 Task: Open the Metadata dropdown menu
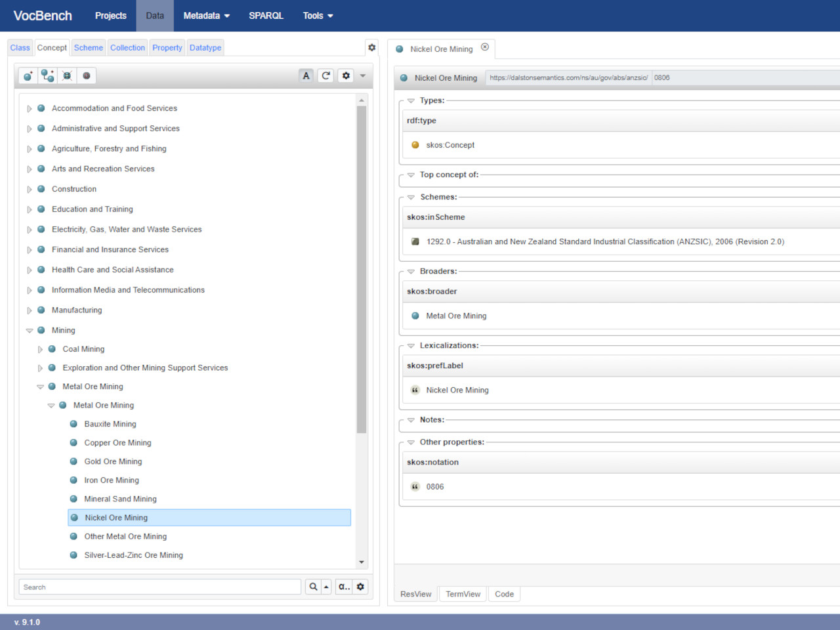(206, 16)
